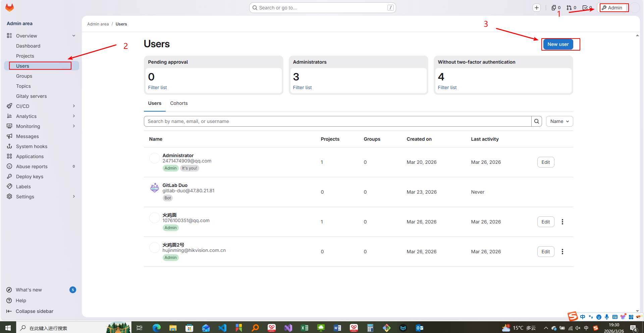Filter list by Administrators
The height and width of the screenshot is (333, 644).
[x=302, y=87]
